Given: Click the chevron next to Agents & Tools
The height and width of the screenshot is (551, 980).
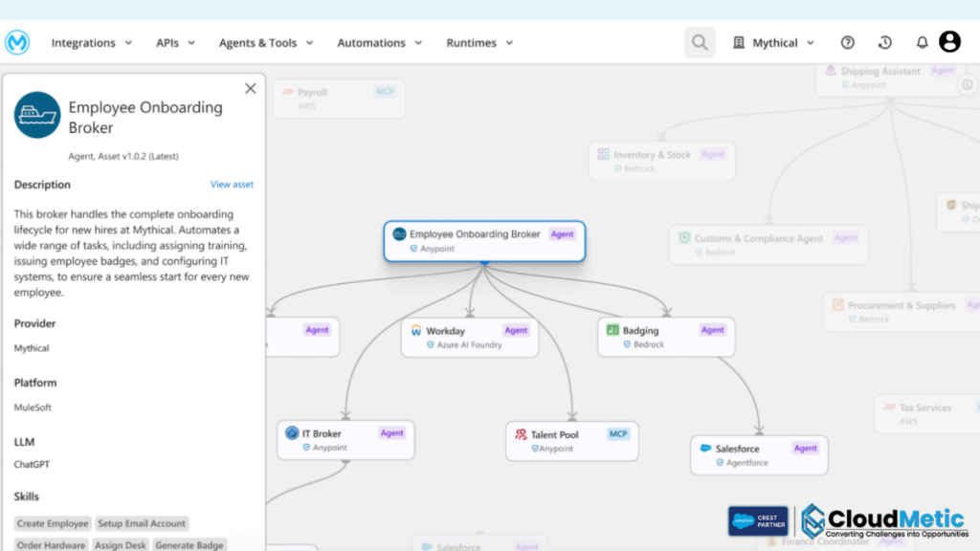Looking at the screenshot, I should [309, 43].
